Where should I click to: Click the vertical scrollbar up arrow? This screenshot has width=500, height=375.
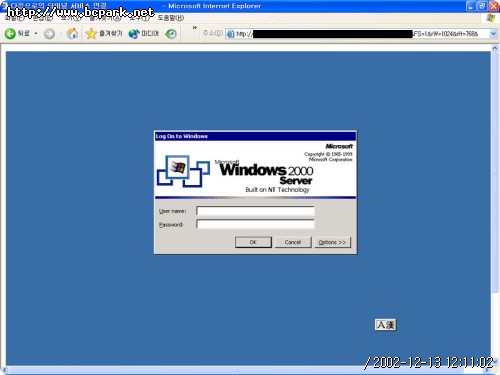point(495,48)
